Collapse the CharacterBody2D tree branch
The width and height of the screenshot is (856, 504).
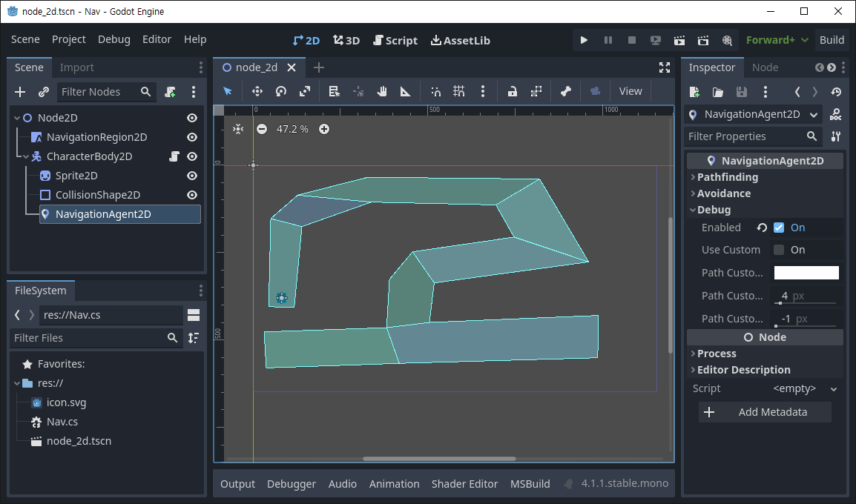[26, 156]
